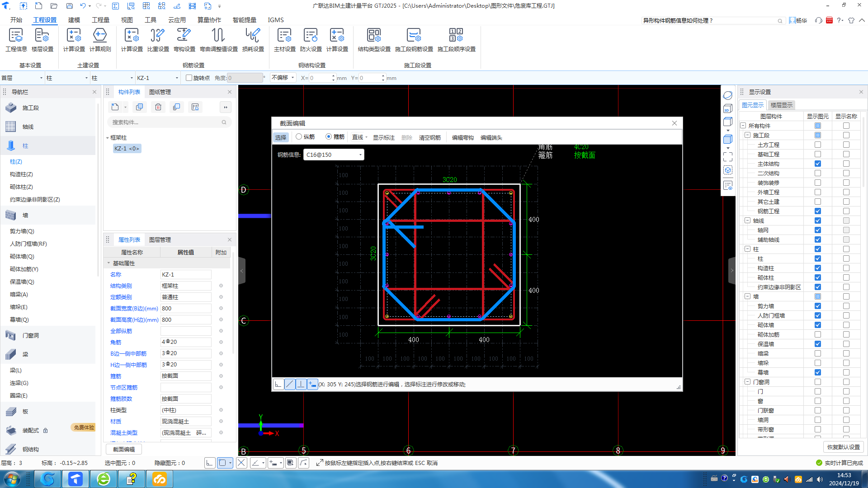868x488 pixels.
Task: Uncheck 钢筋工程 显示图元 checkbox
Action: [817, 211]
